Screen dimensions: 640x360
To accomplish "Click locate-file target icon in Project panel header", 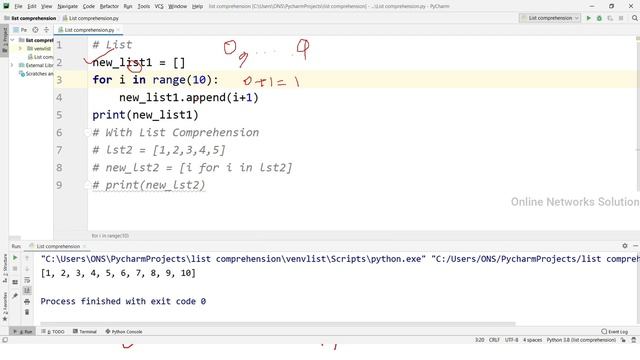I will 36,30.
